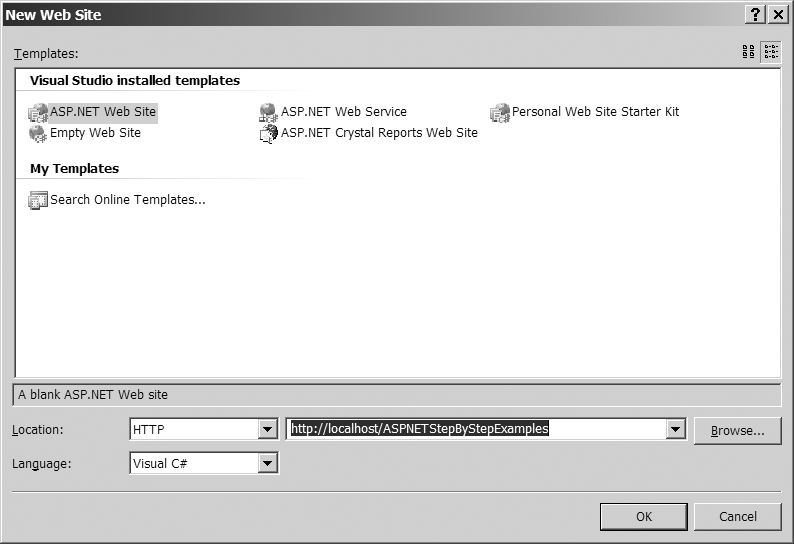Viewport: 794px width, 544px height.
Task: Click the 'Language:' label
Action: (x=42, y=463)
